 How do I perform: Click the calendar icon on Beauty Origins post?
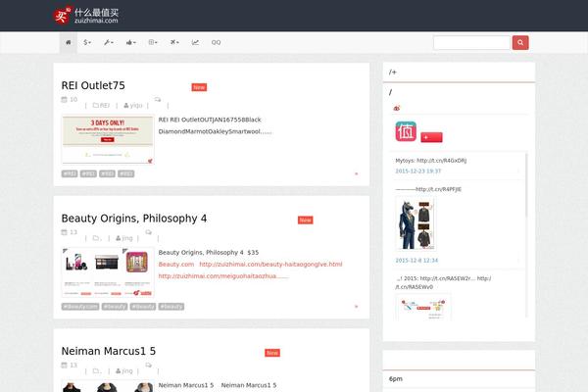click(x=64, y=232)
